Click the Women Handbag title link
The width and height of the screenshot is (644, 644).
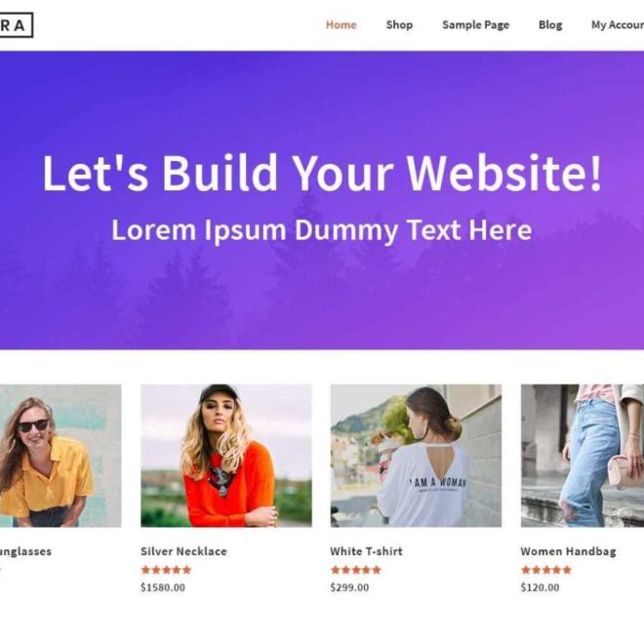(569, 551)
